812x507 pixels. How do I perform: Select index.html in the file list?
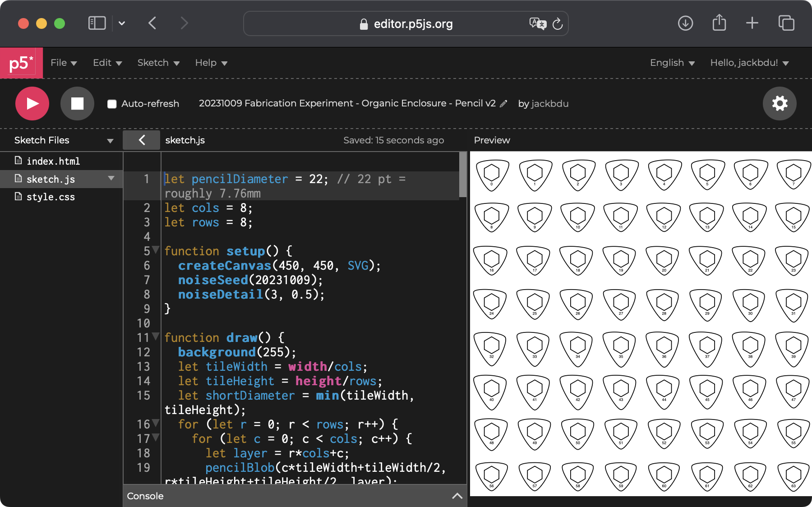[x=53, y=161]
